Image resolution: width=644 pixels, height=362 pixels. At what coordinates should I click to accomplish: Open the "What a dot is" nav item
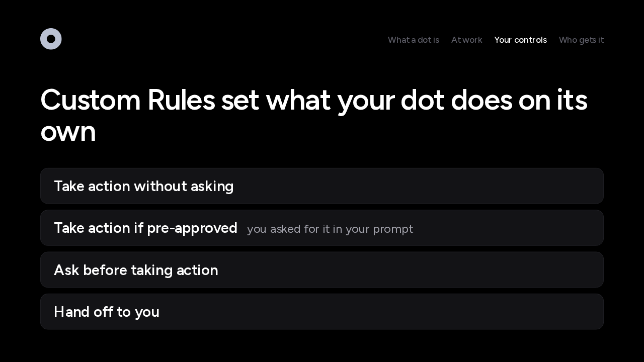[414, 40]
